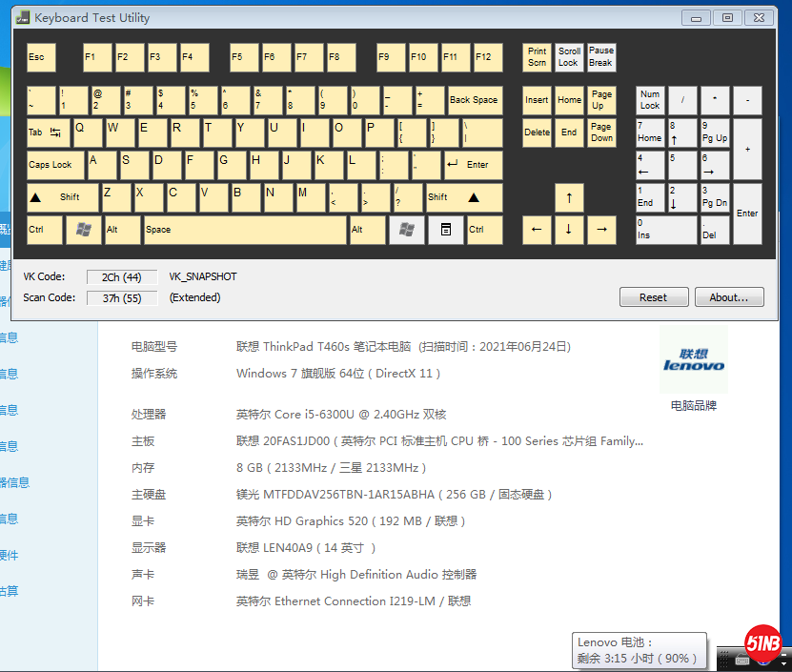Click the Reset button
Viewport: 792px width, 672px height.
[x=653, y=297]
